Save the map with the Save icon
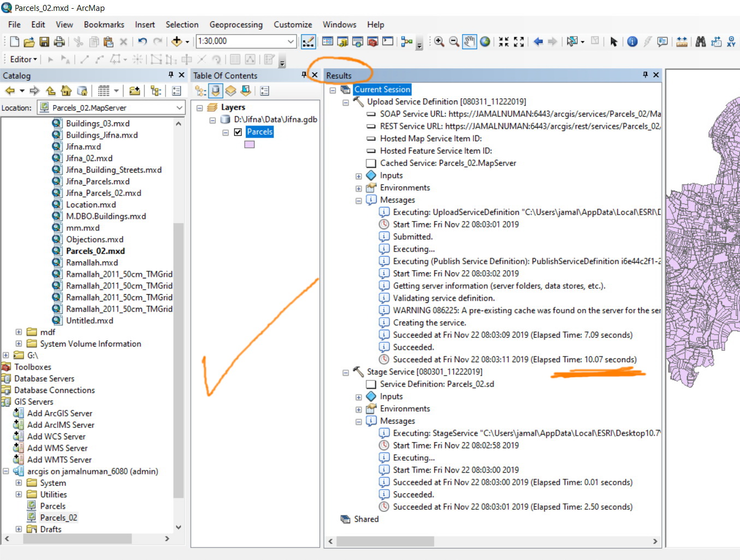The width and height of the screenshot is (740, 560). [x=44, y=41]
